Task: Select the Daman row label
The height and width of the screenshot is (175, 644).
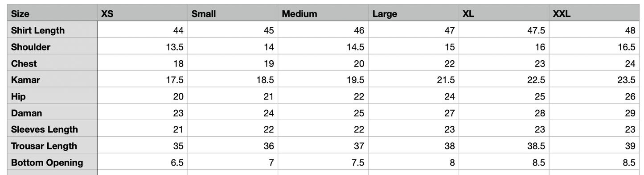Action: tap(53, 112)
